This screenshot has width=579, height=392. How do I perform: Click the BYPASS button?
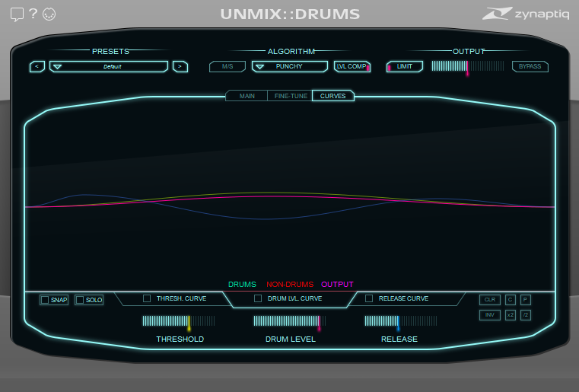(530, 66)
